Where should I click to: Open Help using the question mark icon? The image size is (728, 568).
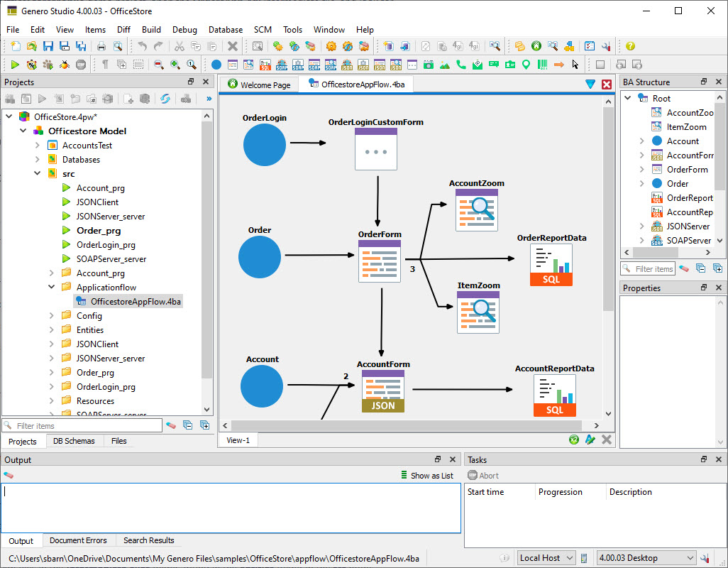pos(630,45)
